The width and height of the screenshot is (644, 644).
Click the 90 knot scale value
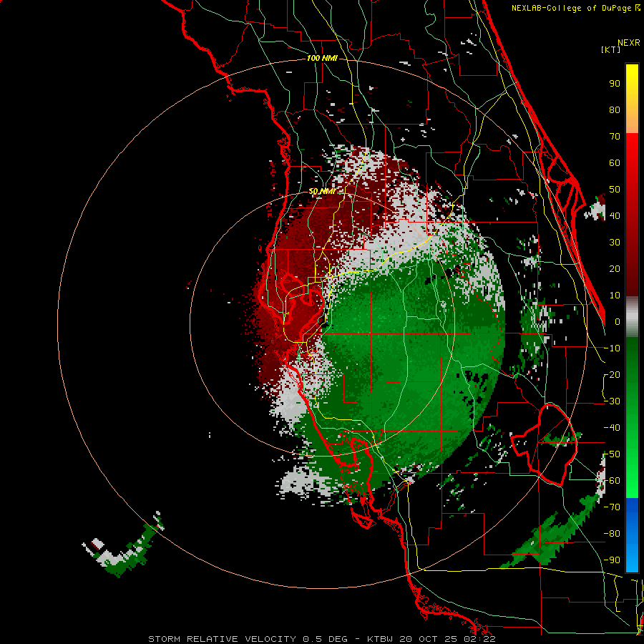[x=615, y=84]
